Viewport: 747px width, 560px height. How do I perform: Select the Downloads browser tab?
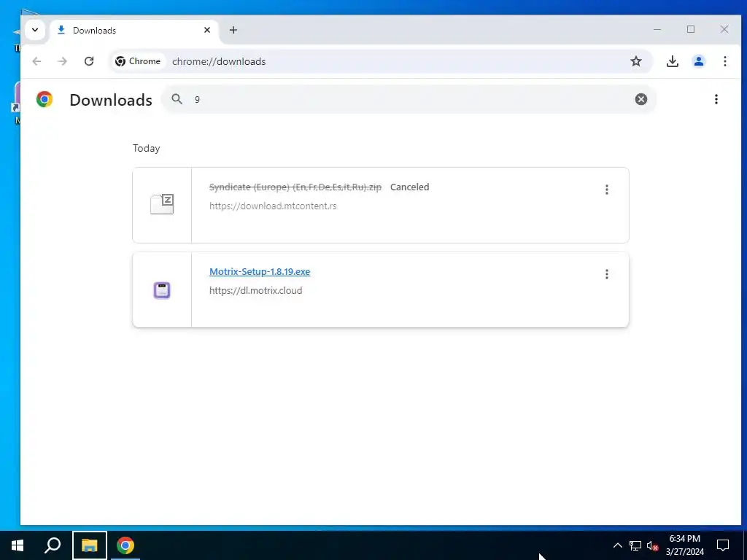[133, 31]
